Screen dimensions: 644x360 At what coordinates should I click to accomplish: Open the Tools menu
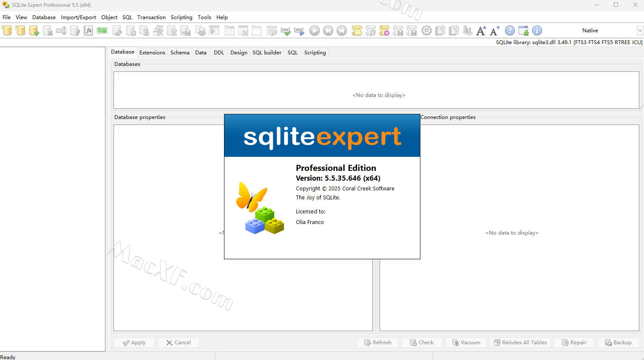coord(204,17)
